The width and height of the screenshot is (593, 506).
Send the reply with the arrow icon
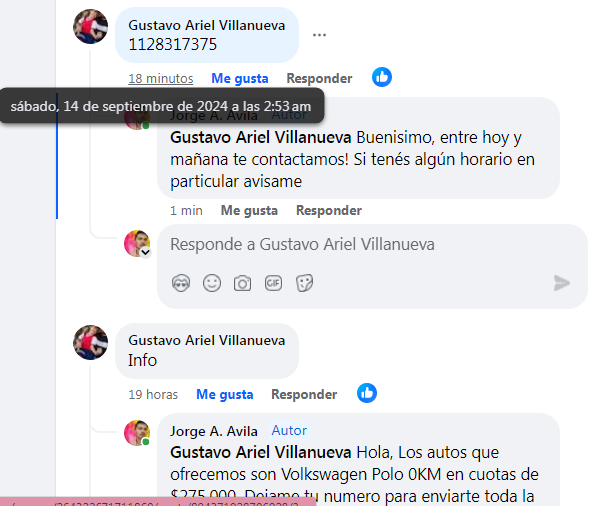(x=562, y=283)
